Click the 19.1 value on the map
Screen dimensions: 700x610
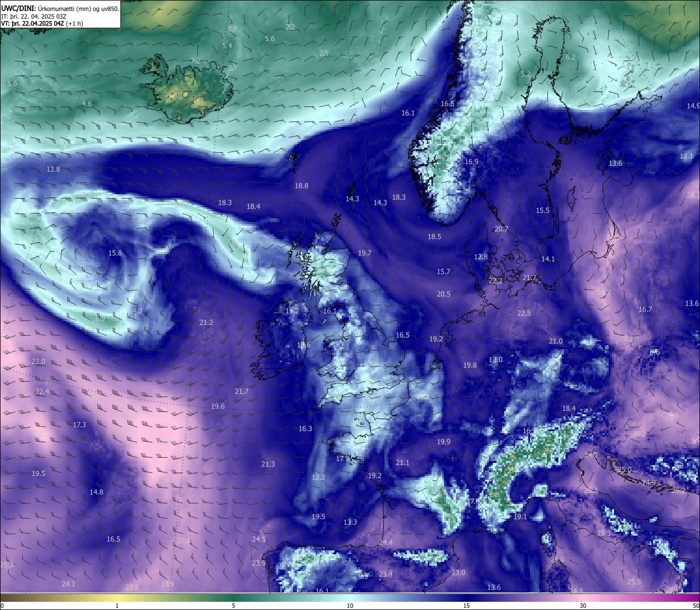tap(520, 517)
